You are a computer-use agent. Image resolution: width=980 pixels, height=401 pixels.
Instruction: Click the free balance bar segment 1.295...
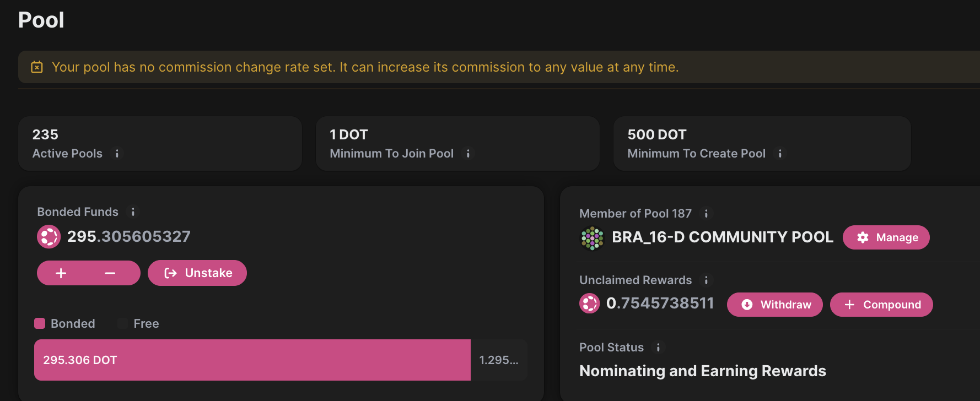498,360
